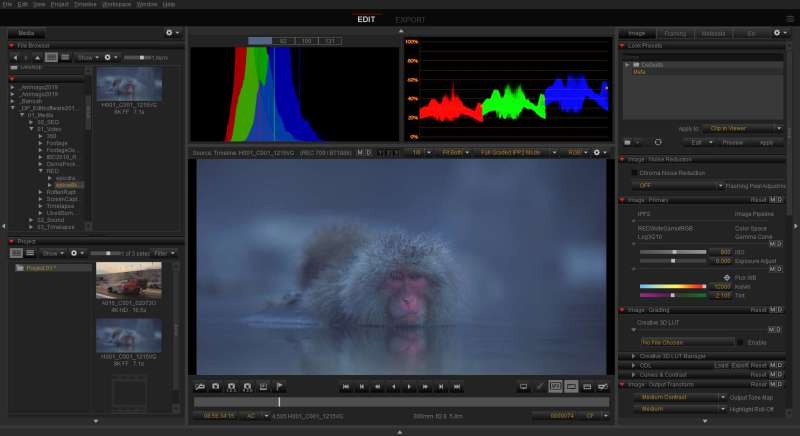Expand the Defaults look preset folder
The height and width of the screenshot is (436, 800).
627,65
